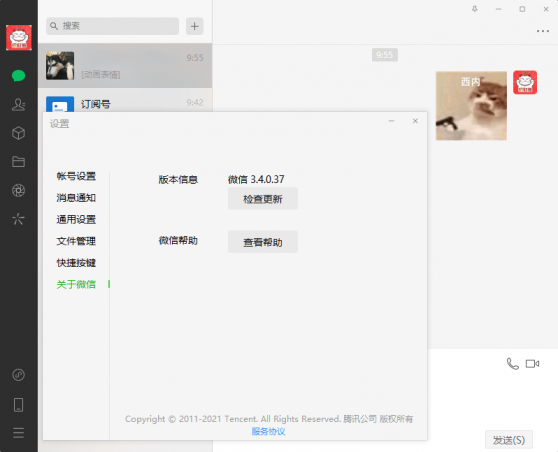Viewport: 558px width, 452px height.
Task: Click the 发送(S) send button
Action: click(x=509, y=440)
